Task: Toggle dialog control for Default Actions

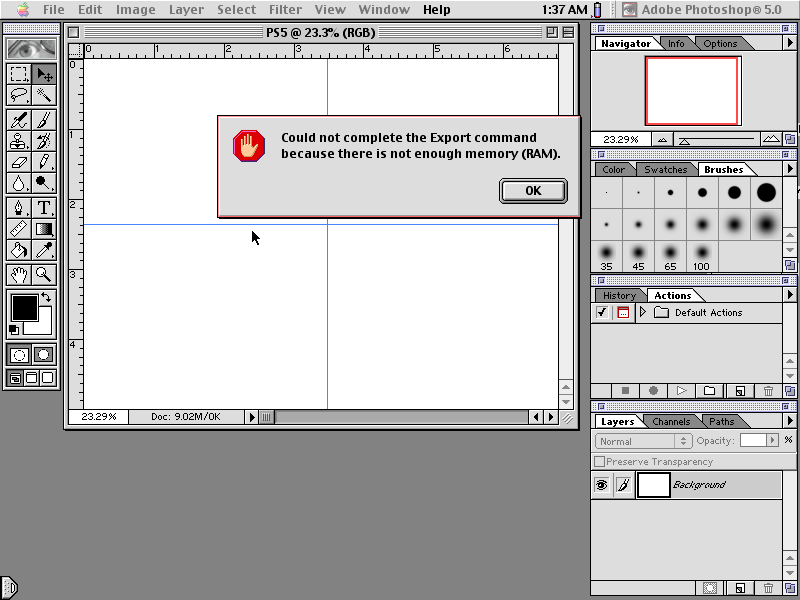Action: 623,312
